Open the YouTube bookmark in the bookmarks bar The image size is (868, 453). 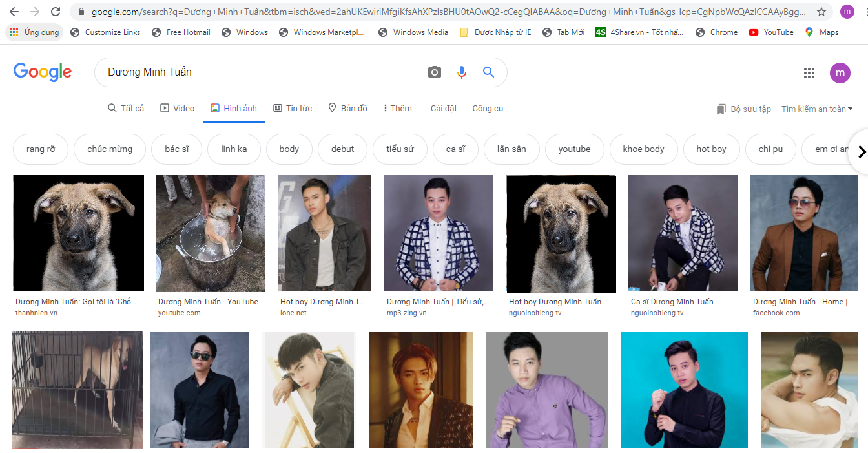pos(771,32)
